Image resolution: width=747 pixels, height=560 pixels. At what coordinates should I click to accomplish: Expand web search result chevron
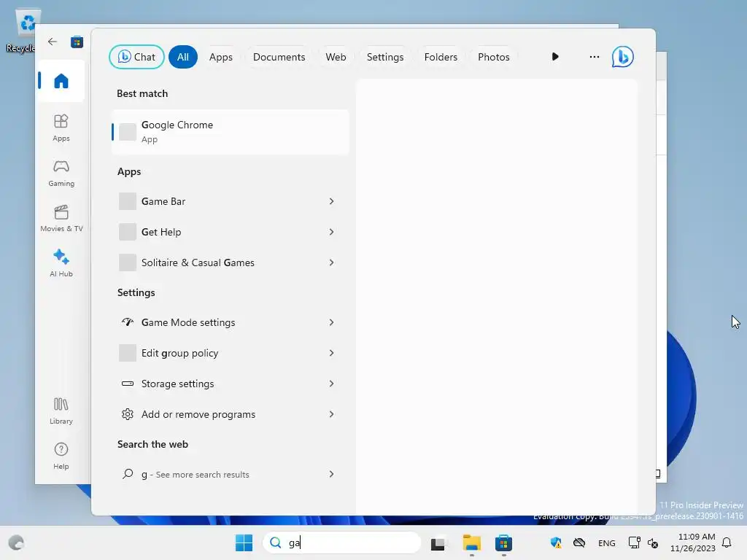(x=332, y=474)
